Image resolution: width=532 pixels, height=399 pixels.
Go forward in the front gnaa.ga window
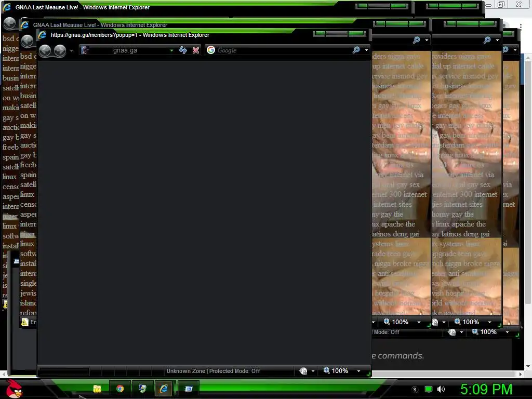click(x=60, y=50)
